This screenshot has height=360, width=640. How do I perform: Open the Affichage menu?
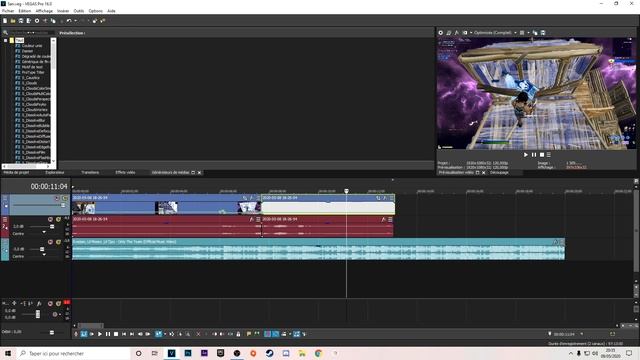44,11
